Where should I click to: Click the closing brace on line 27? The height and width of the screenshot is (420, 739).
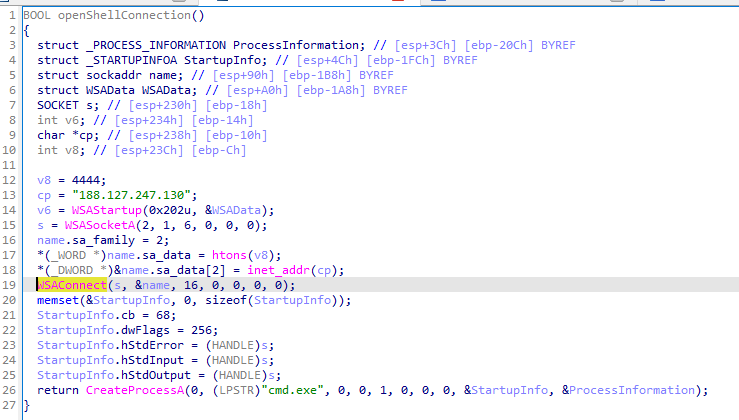(26, 405)
